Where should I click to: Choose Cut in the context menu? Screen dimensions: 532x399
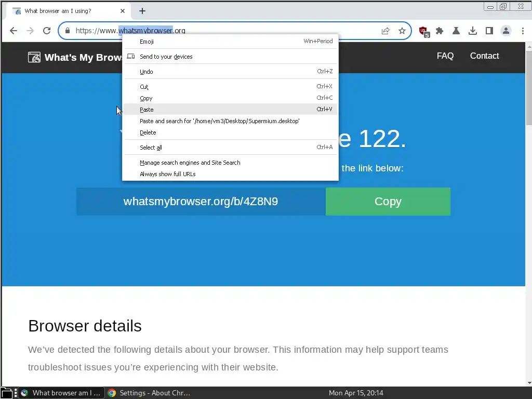[x=230, y=87]
